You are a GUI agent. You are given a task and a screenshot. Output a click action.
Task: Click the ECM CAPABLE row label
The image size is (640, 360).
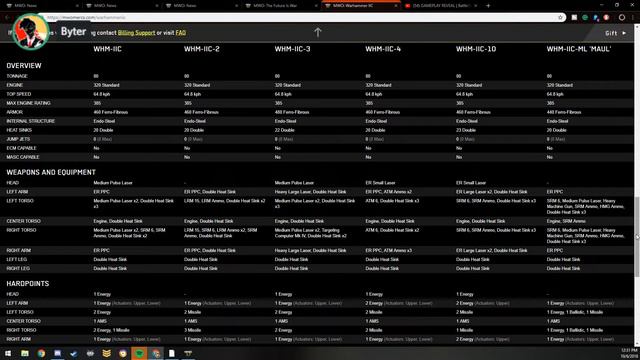[x=21, y=148]
